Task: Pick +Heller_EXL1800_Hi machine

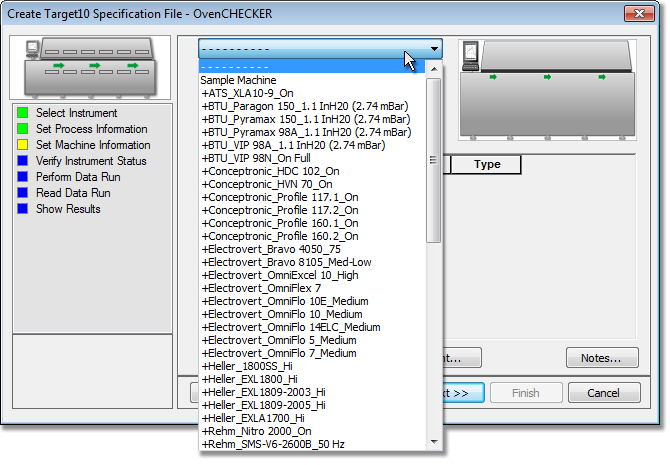Action: click(x=312, y=379)
